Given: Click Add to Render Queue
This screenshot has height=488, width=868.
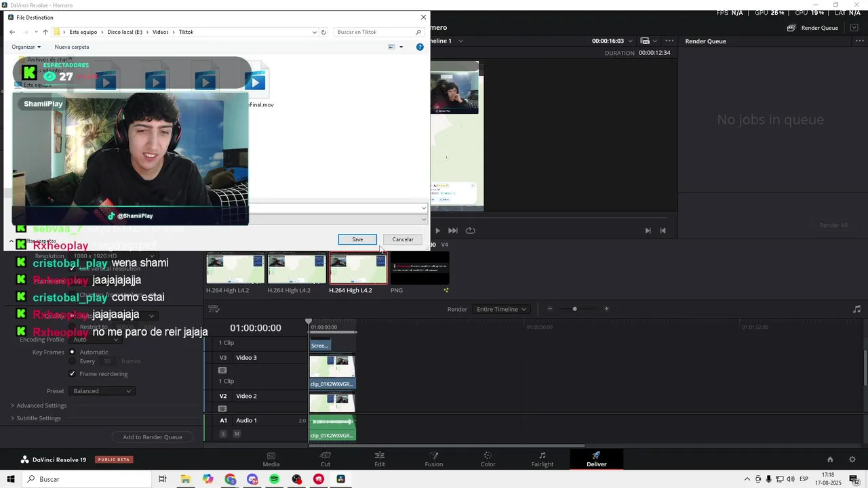Looking at the screenshot, I should click(x=153, y=437).
